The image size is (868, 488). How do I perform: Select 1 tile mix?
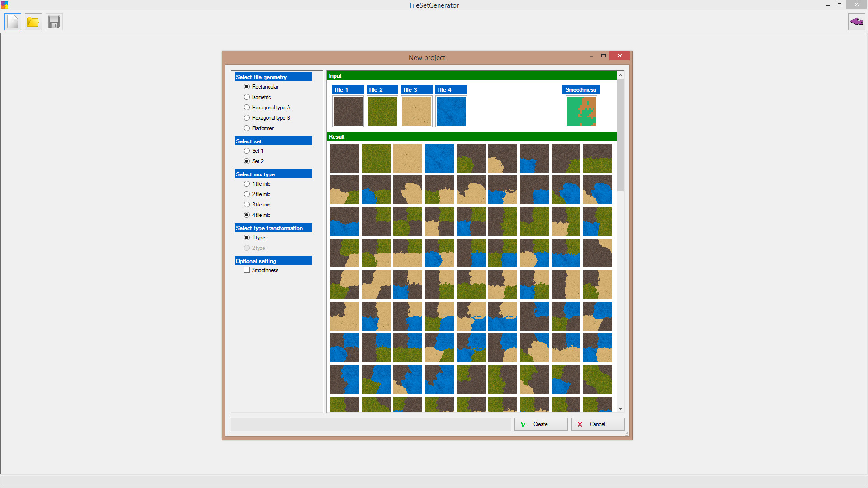pos(247,183)
